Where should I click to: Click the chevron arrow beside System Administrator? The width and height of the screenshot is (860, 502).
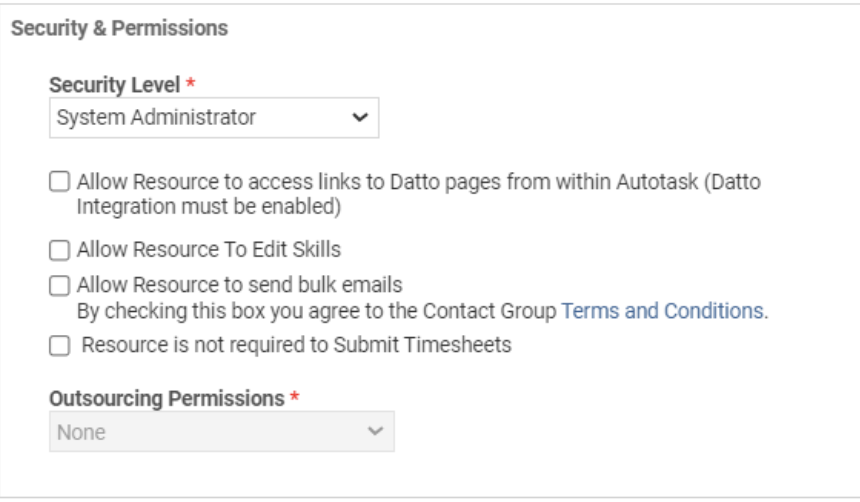360,118
